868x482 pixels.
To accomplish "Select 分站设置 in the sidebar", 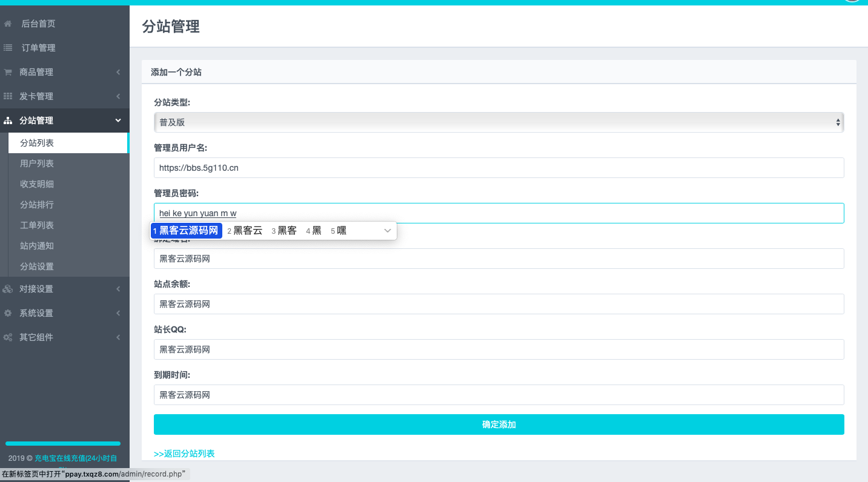I will click(x=37, y=266).
